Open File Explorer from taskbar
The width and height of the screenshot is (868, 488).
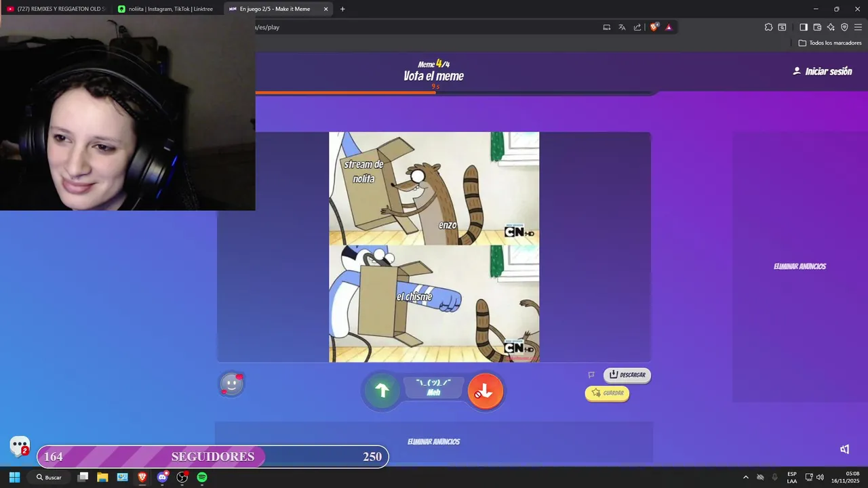(102, 477)
